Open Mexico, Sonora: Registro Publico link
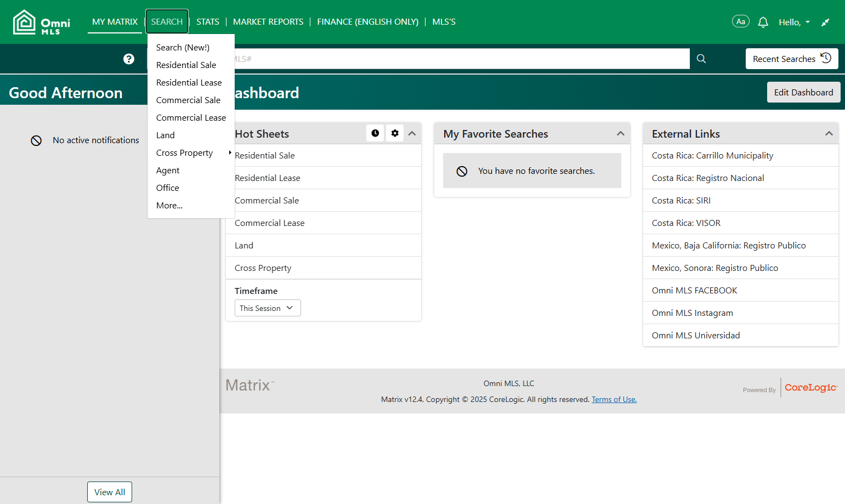845x504 pixels. pyautogui.click(x=715, y=268)
